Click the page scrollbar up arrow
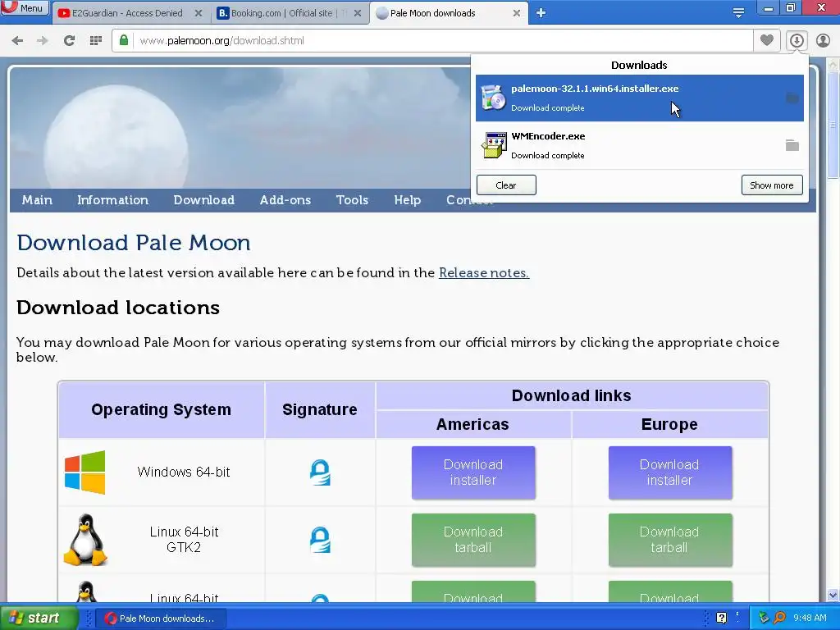840x630 pixels. coord(833,65)
